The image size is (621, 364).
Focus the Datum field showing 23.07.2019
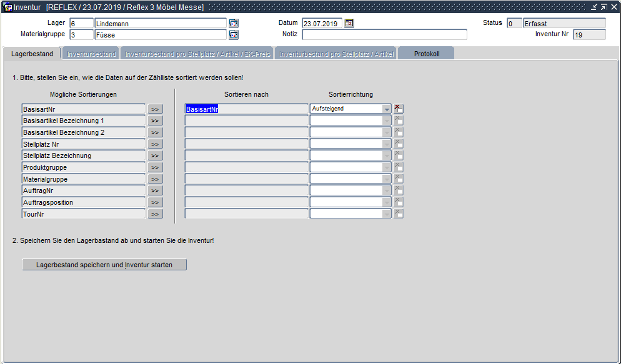(x=322, y=23)
